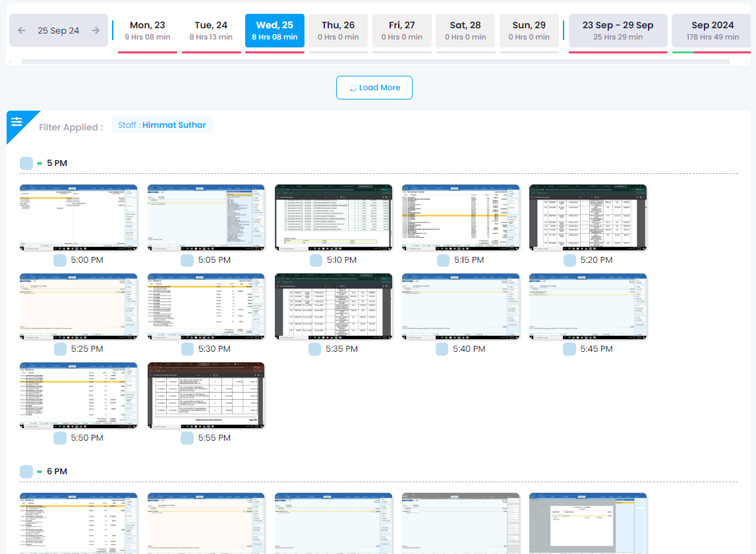The image size is (756, 554).
Task: Tick the 6 PM hour group checkbox
Action: pos(26,472)
